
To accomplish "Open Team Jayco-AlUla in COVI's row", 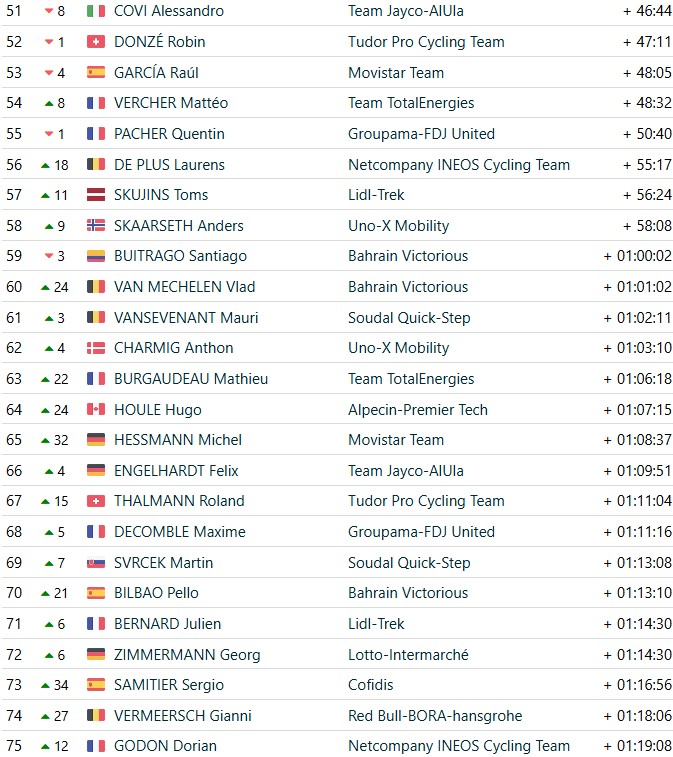I will (406, 11).
